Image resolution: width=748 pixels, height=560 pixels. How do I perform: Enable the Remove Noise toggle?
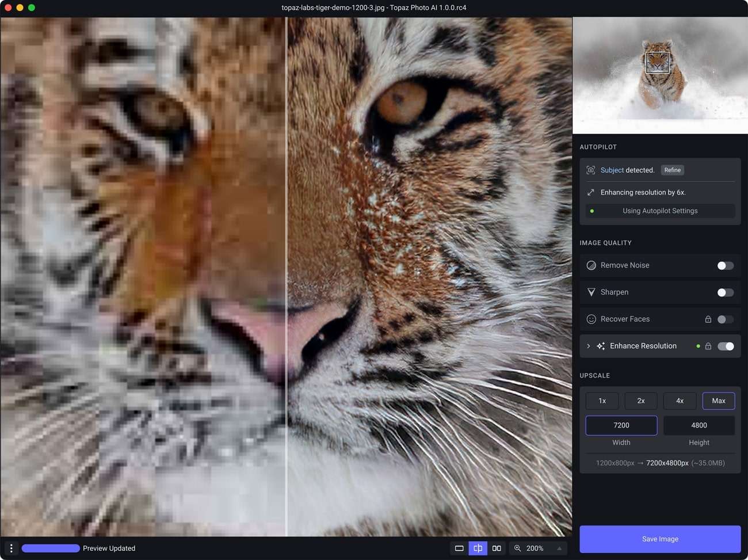pos(725,265)
